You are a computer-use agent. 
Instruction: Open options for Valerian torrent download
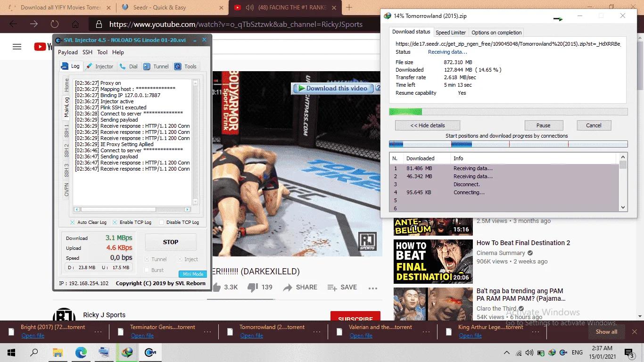(426, 331)
